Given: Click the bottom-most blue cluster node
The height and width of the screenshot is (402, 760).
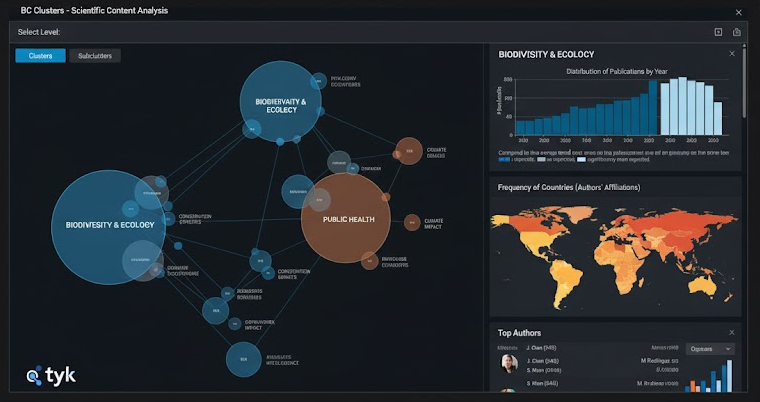Looking at the screenshot, I should click(243, 358).
